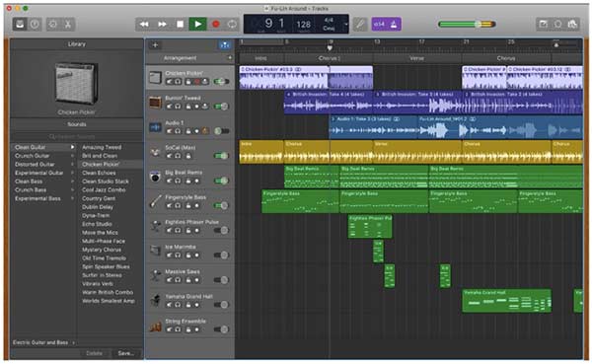Expand the Experimental Bass category
592x364 pixels.
point(72,198)
